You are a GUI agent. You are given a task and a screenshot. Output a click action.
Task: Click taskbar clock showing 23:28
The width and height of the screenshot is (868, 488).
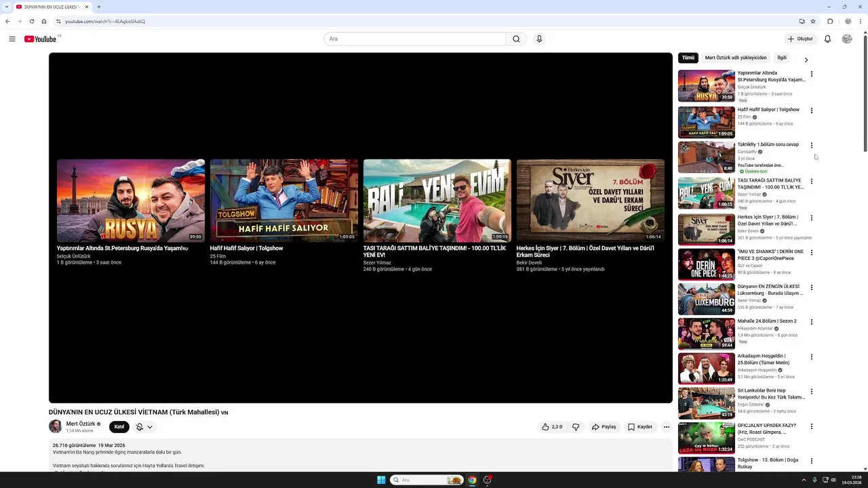851,480
